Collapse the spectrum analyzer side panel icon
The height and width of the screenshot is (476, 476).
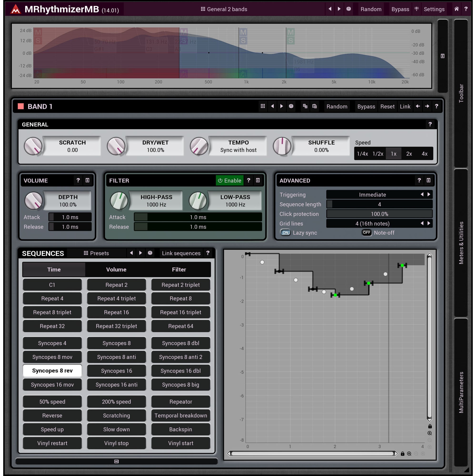pyautogui.click(x=442, y=56)
